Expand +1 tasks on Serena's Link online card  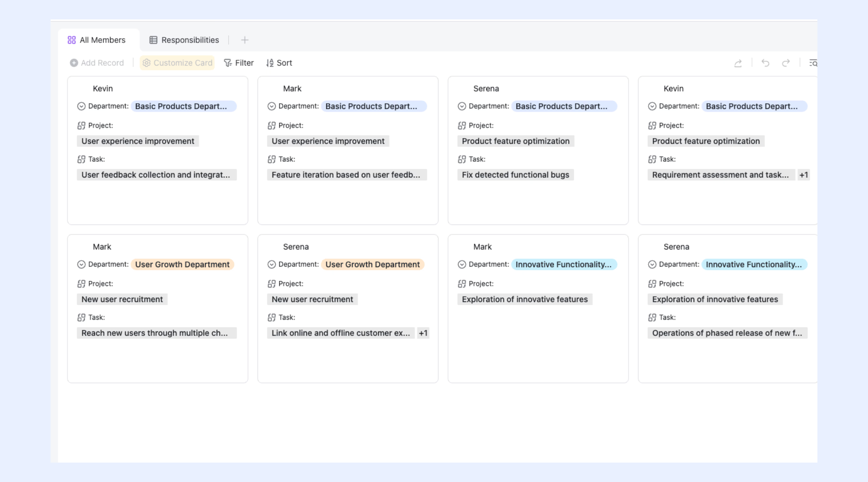click(423, 333)
